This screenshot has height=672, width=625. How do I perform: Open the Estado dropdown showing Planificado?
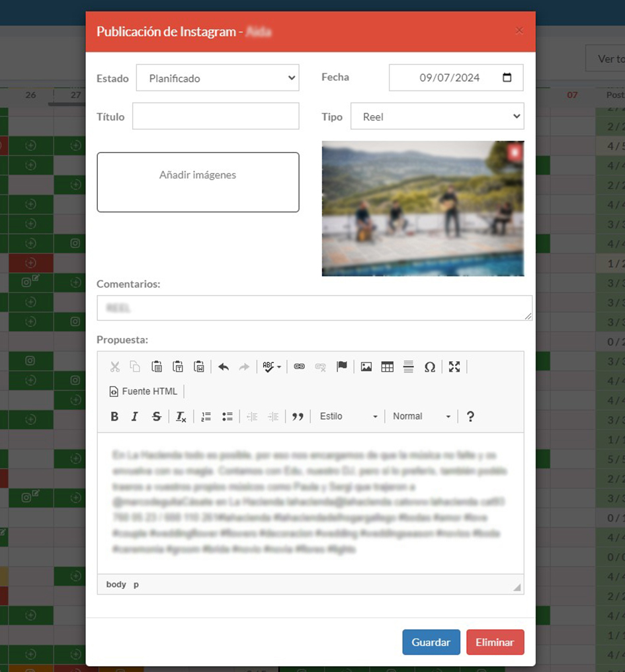[218, 78]
